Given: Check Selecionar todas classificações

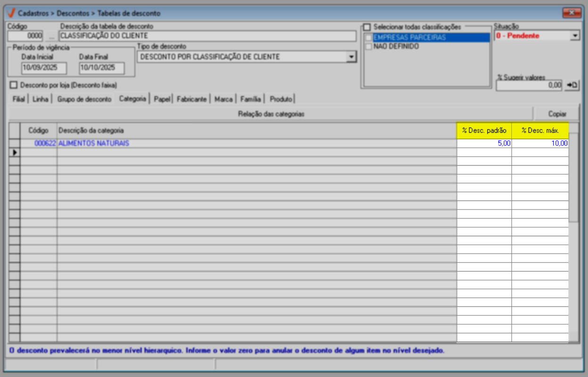Looking at the screenshot, I should tap(367, 27).
